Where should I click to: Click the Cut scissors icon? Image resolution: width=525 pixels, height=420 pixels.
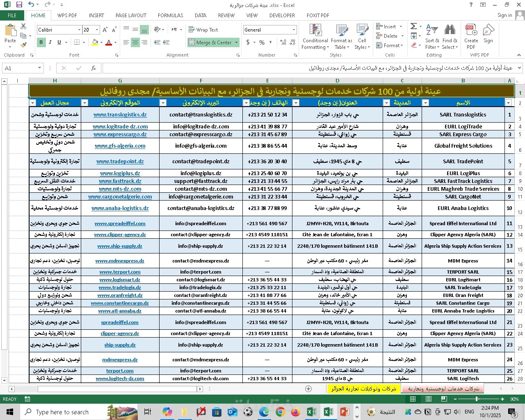pyautogui.click(x=23, y=26)
